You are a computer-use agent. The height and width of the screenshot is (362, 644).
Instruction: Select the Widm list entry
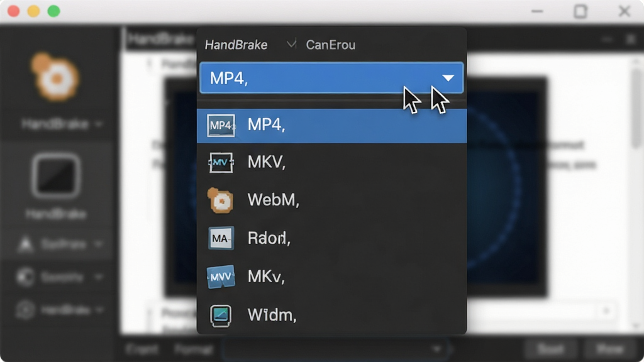pyautogui.click(x=331, y=315)
